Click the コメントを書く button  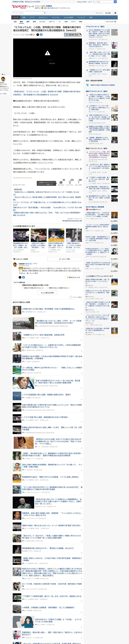click(65, 259)
